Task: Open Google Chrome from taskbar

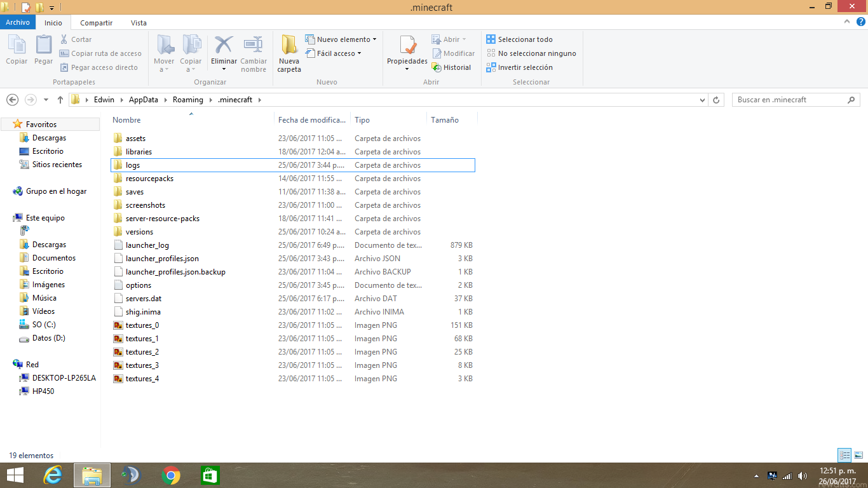Action: tap(170, 475)
